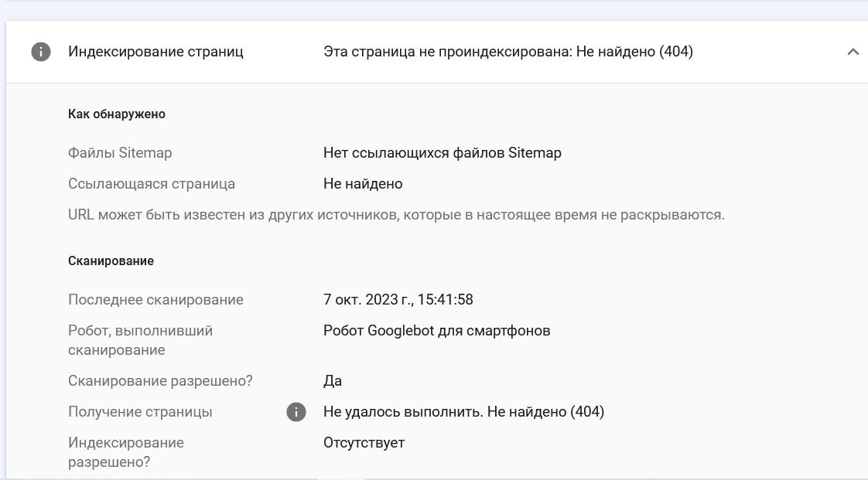
Task: Click the Последнее сканирование label
Action: (155, 300)
